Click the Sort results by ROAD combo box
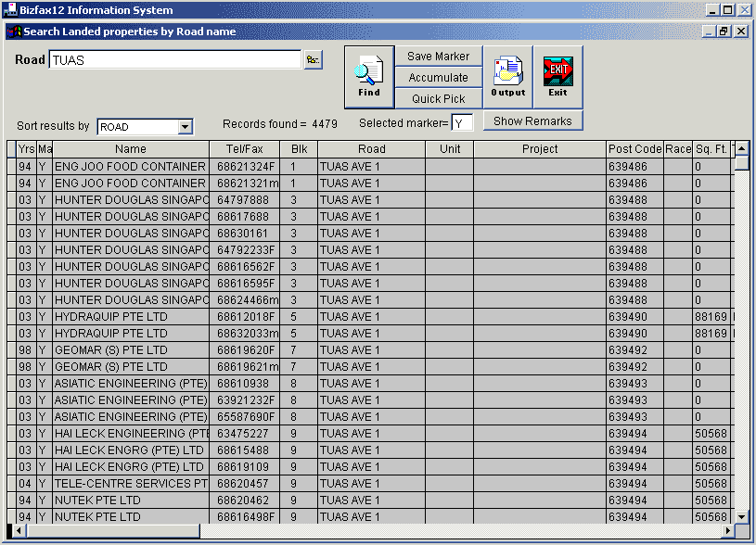The height and width of the screenshot is (545, 756). [x=145, y=127]
